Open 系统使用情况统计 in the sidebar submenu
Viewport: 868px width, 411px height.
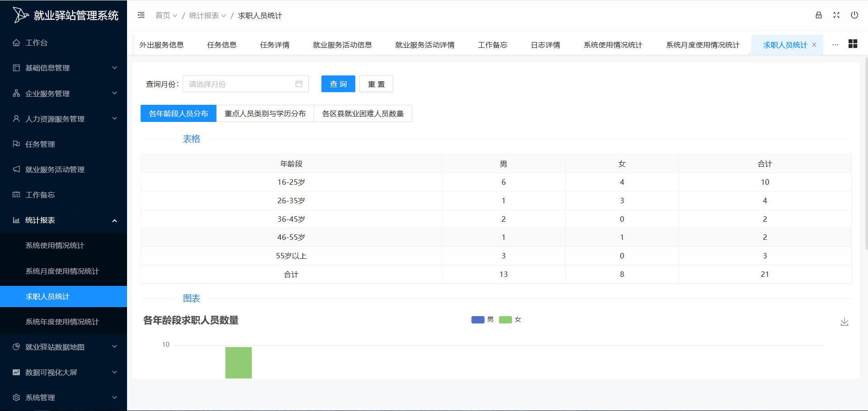point(63,245)
